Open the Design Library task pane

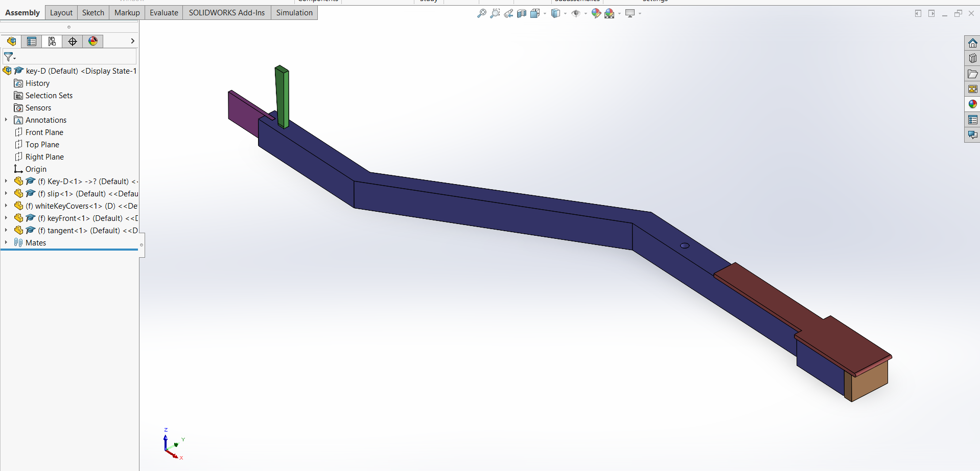coord(972,58)
